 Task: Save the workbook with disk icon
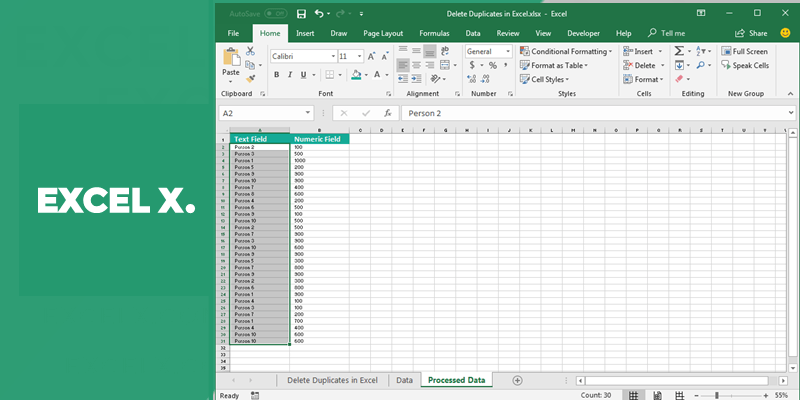coord(302,14)
